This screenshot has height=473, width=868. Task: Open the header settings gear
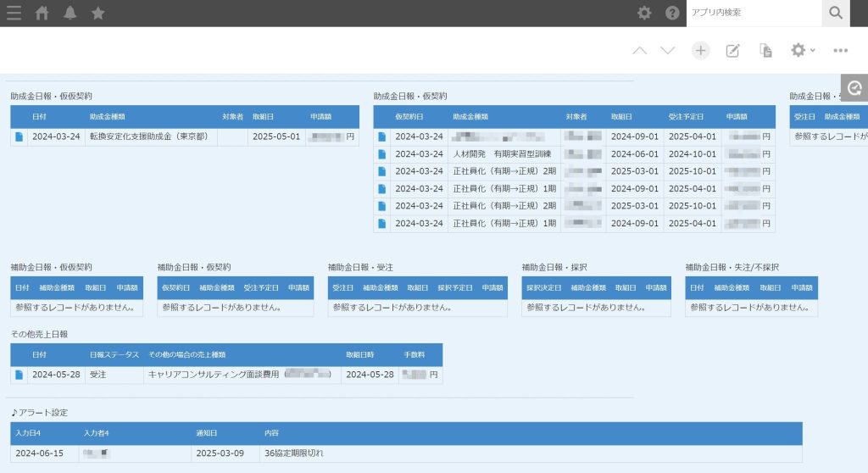pyautogui.click(x=644, y=13)
